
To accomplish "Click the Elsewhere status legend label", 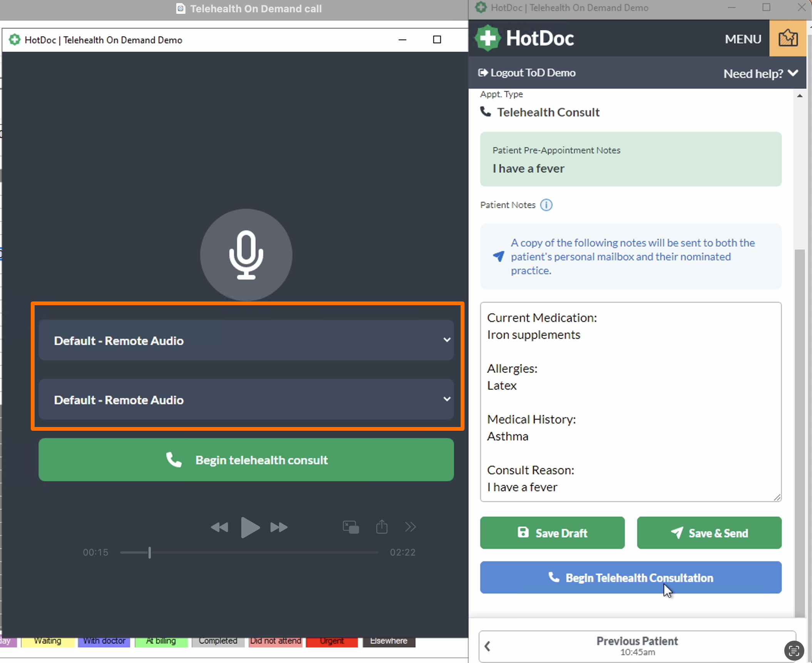I will pyautogui.click(x=389, y=641).
